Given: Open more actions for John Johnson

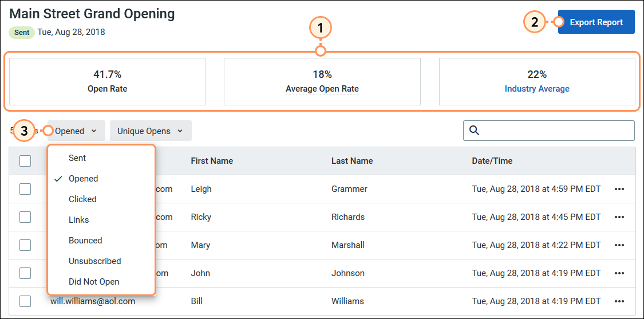Looking at the screenshot, I should tap(619, 273).
